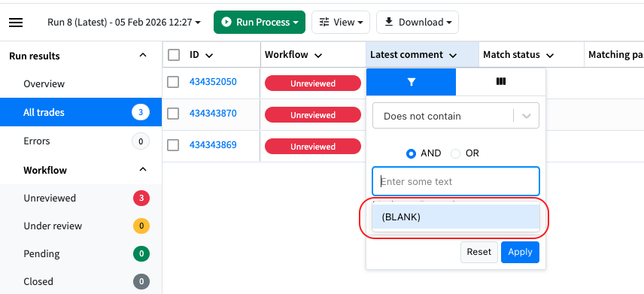Screen dimensions: 644x294
Task: Open the 'Does not contain' filter dropdown
Action: 455,116
